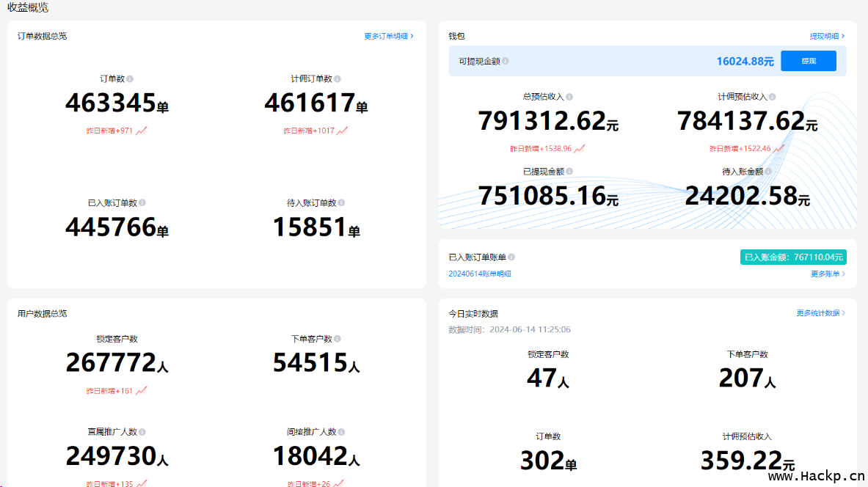Expand 更多账单 link
The height and width of the screenshot is (487, 868).
point(828,274)
